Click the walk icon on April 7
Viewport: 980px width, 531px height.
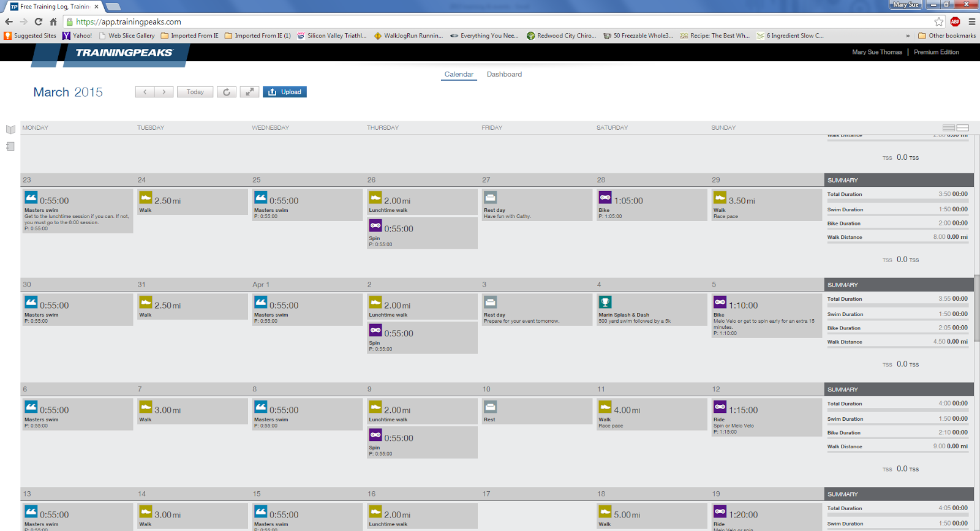(x=146, y=407)
